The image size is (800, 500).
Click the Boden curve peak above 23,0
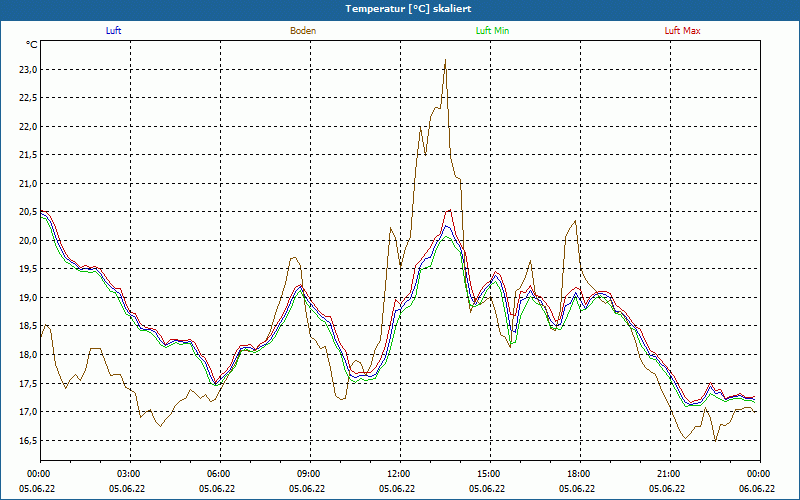pyautogui.click(x=445, y=60)
